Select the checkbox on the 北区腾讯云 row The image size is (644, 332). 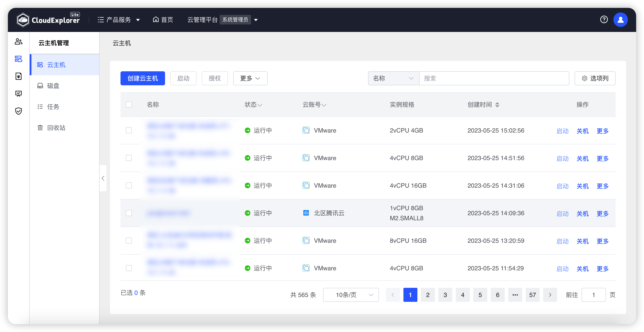click(x=129, y=213)
